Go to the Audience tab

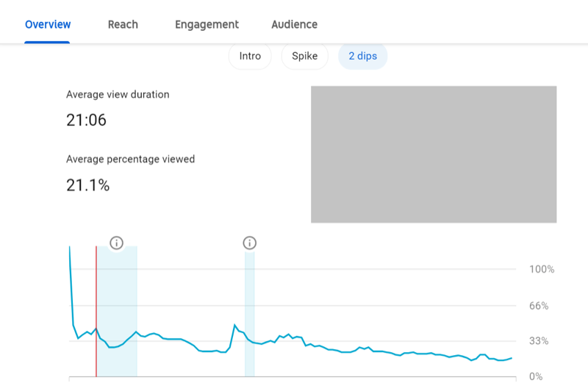[x=295, y=24]
